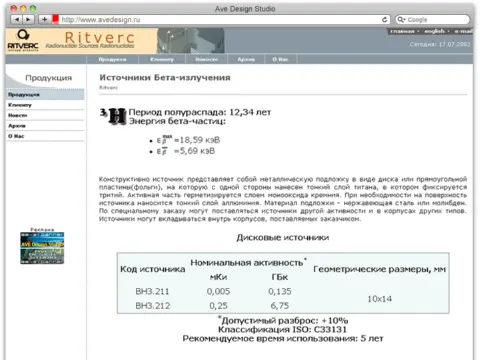
Task: Select Архив in the left sidebar menu
Action: pyautogui.click(x=45, y=126)
